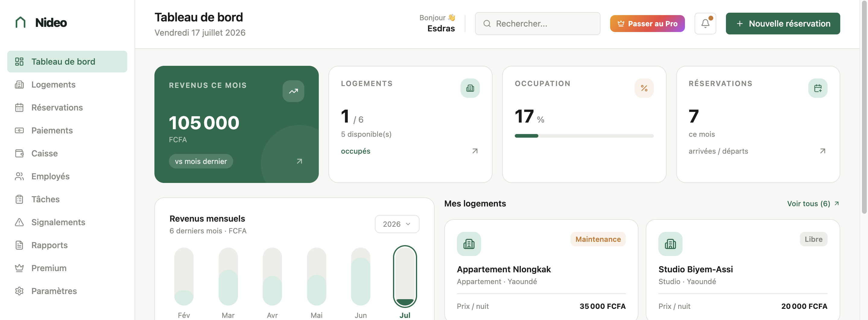The image size is (868, 320).
Task: Navigate to Paiements in the sidebar
Action: [x=67, y=130]
